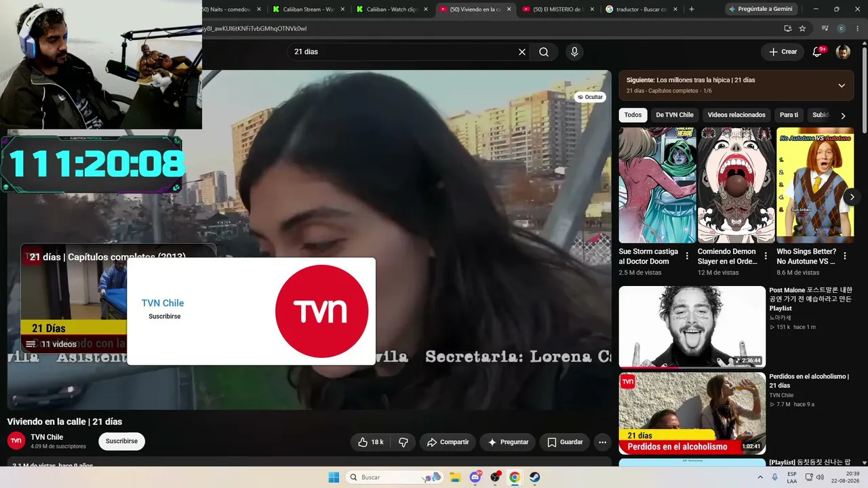The image size is (868, 488).
Task: Save the video with Guardar
Action: point(565,442)
